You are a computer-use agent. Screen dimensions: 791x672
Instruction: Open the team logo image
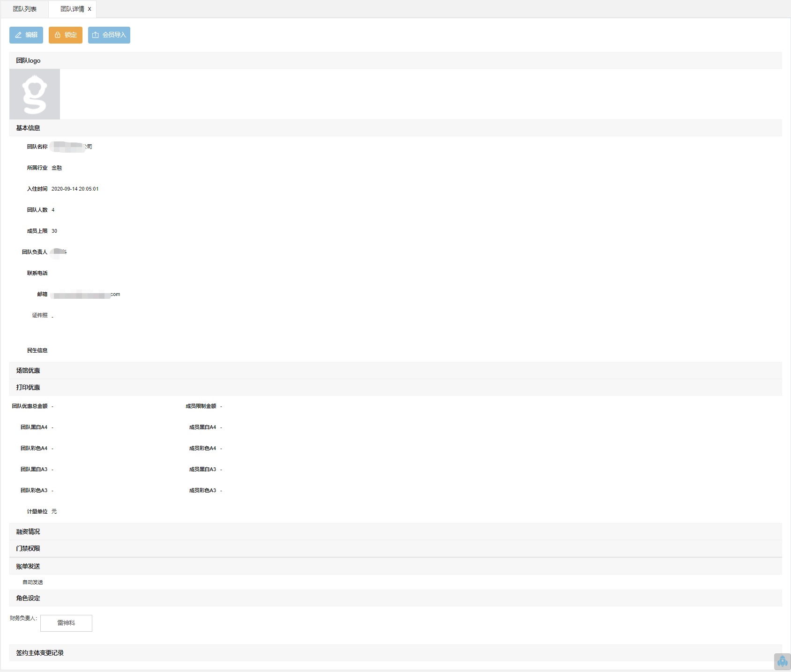(x=35, y=94)
